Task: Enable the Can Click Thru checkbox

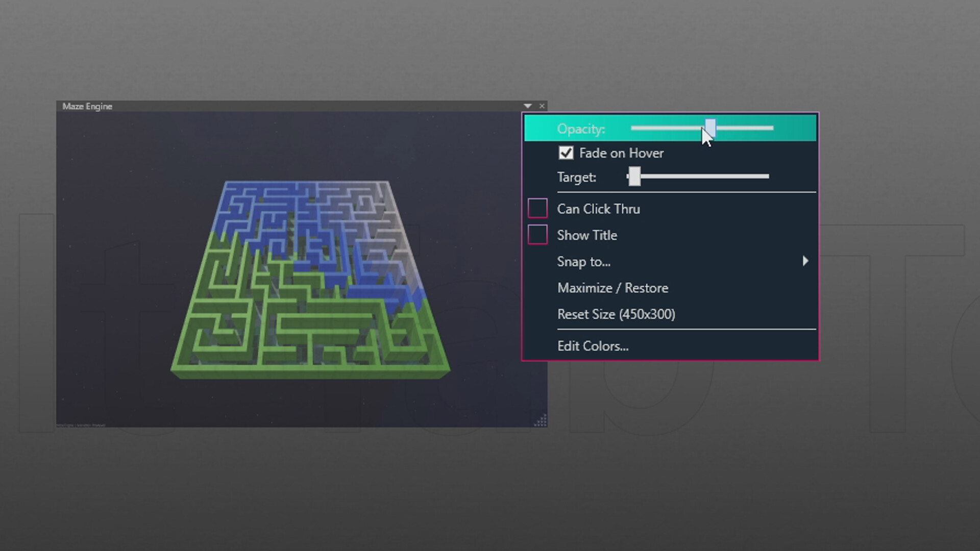Action: pos(537,209)
